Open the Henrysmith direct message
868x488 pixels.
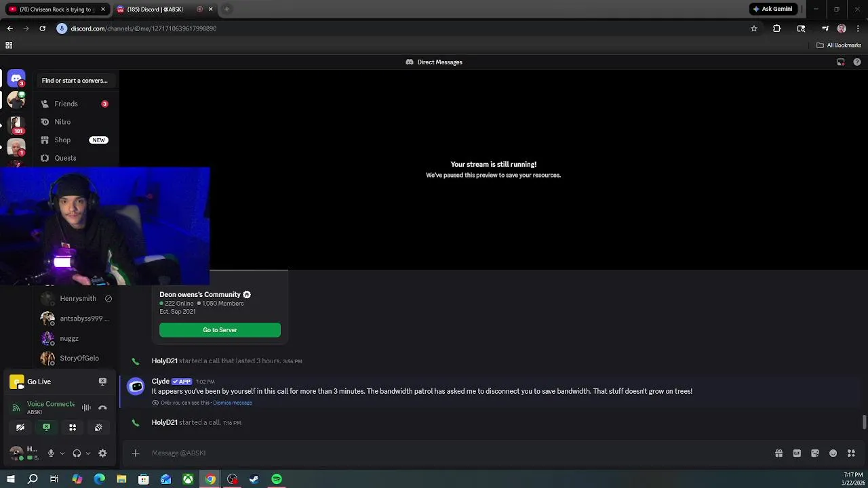[x=77, y=298]
